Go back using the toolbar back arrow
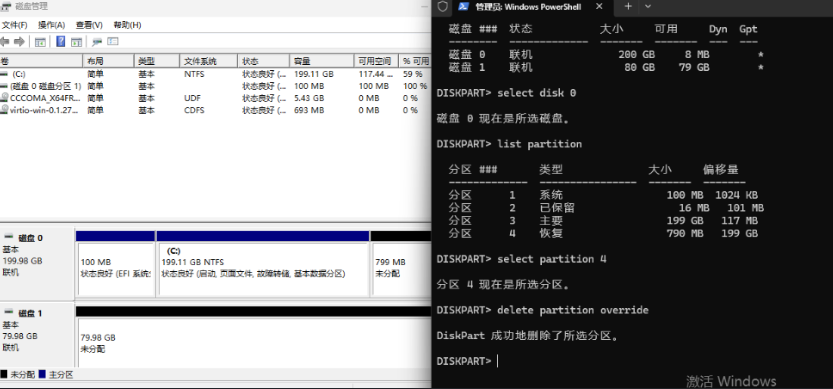 tap(5, 41)
